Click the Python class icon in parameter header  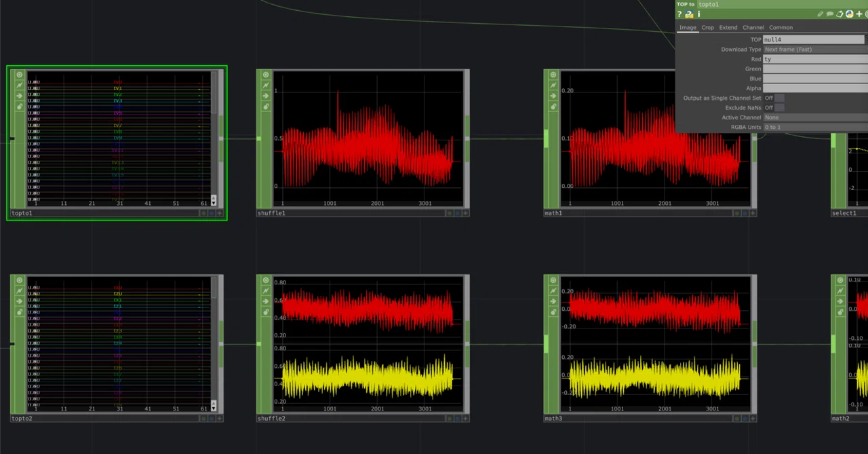click(849, 14)
